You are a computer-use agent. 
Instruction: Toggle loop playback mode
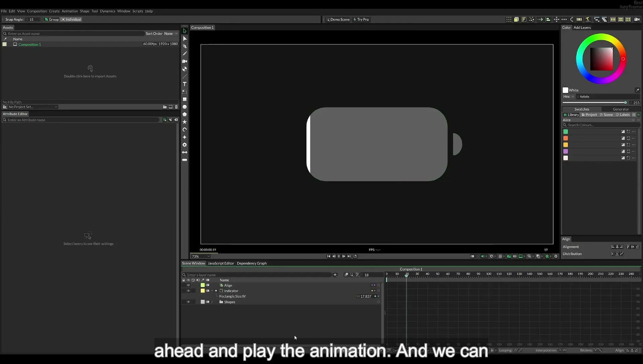click(355, 256)
